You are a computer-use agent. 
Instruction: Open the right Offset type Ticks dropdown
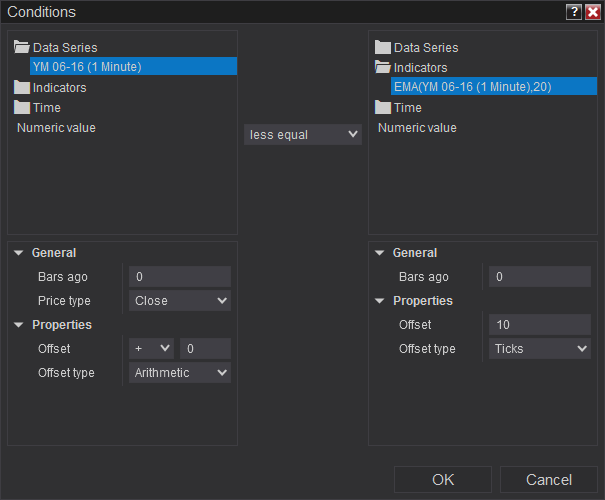coord(540,348)
